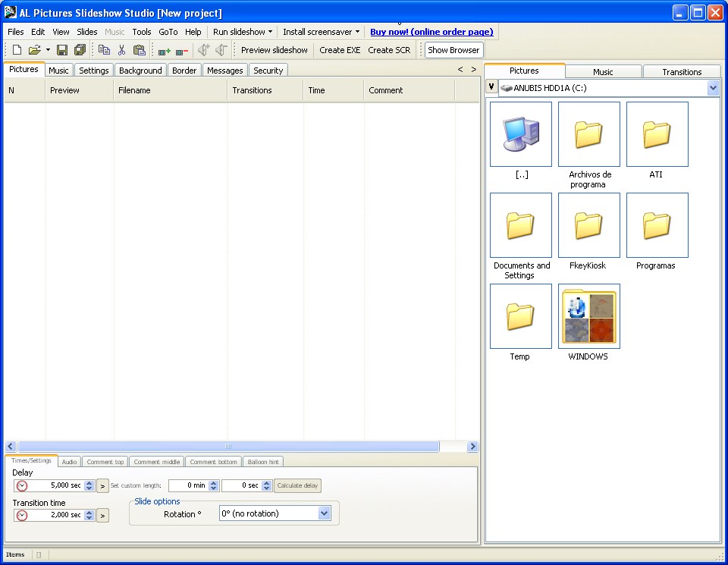The height and width of the screenshot is (565, 728).
Task: Switch to the Balloon hint tab
Action: pyautogui.click(x=263, y=461)
